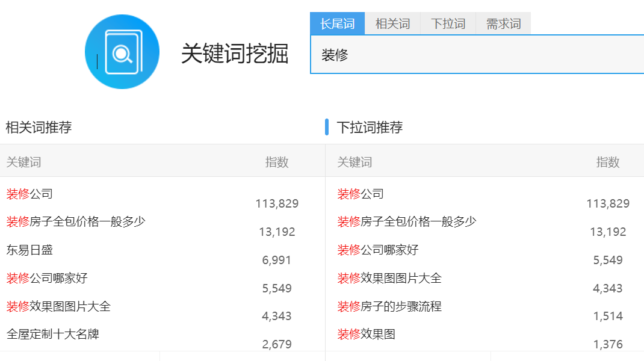
Task: Open 装修公司哪家好 in the dropdown-words list
Action: point(378,250)
